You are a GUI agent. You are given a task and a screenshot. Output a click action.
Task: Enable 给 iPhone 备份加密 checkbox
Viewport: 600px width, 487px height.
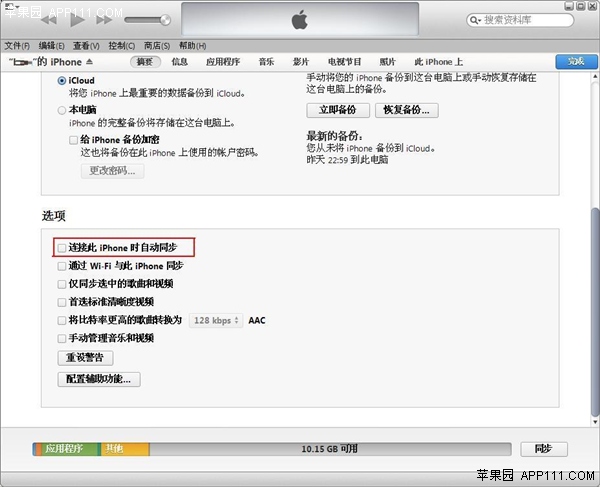[x=73, y=140]
